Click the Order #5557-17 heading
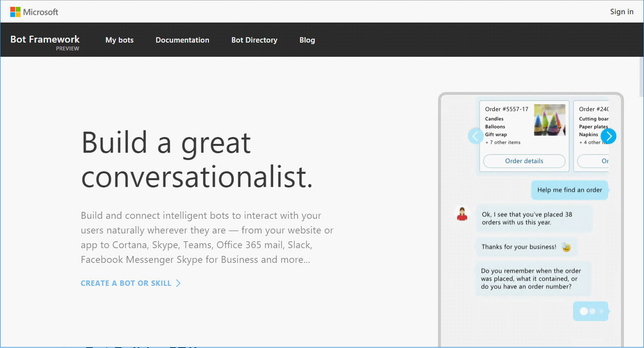Image resolution: width=644 pixels, height=348 pixels. 506,109
